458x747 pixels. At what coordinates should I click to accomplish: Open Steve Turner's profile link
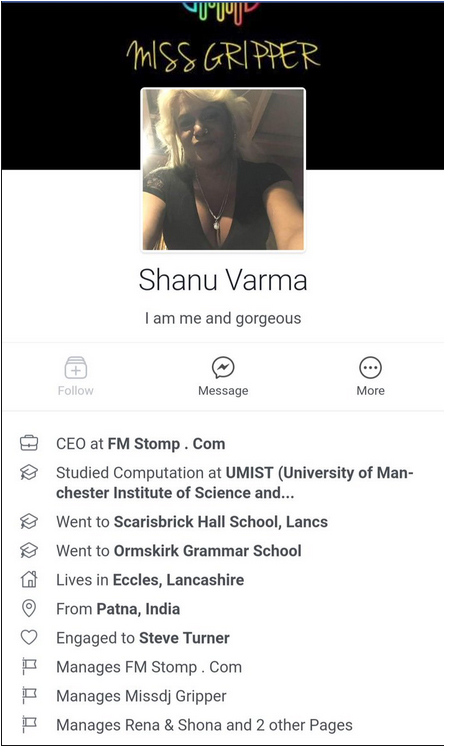(184, 638)
